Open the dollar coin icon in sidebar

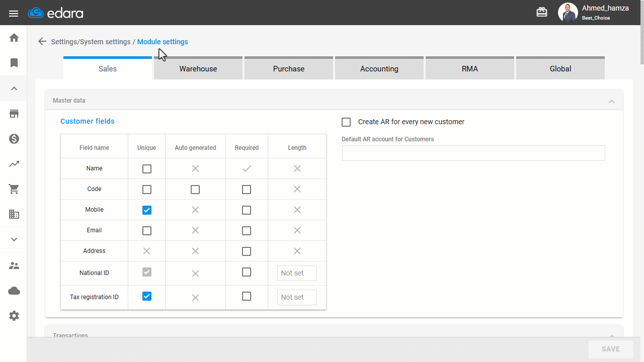click(14, 139)
